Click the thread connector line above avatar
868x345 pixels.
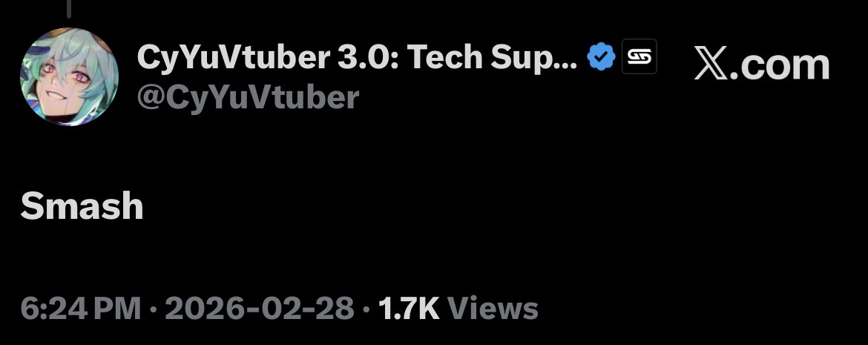(68, 8)
